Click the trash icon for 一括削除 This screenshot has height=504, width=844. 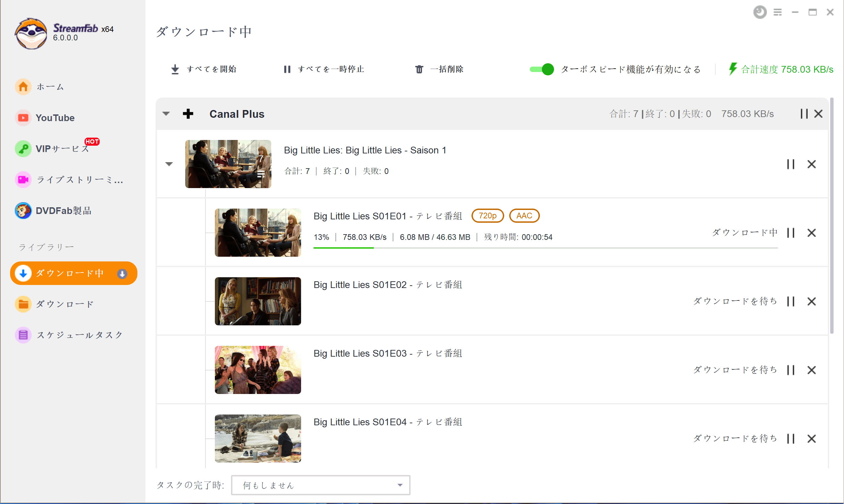(x=419, y=69)
